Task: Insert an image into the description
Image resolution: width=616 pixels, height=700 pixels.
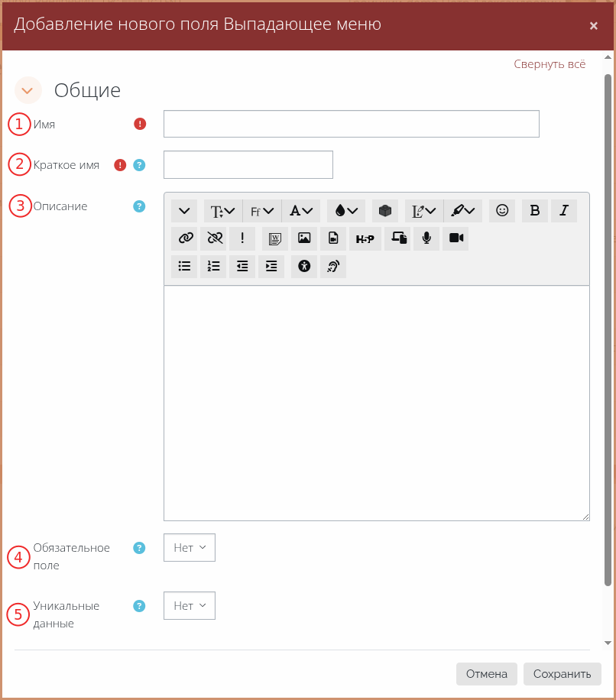Action: coord(304,238)
